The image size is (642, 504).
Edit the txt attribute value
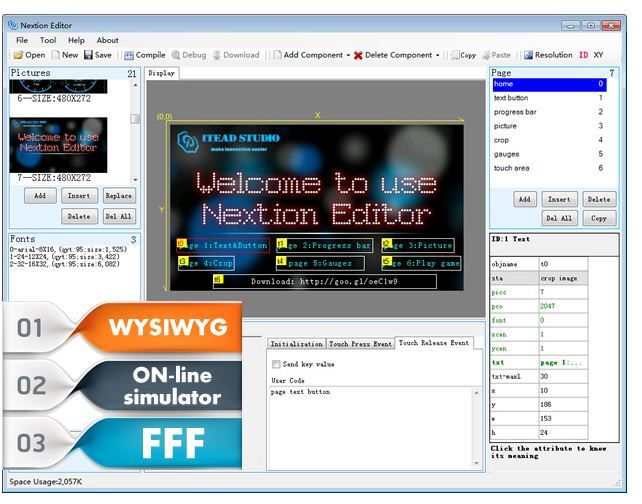(x=563, y=362)
